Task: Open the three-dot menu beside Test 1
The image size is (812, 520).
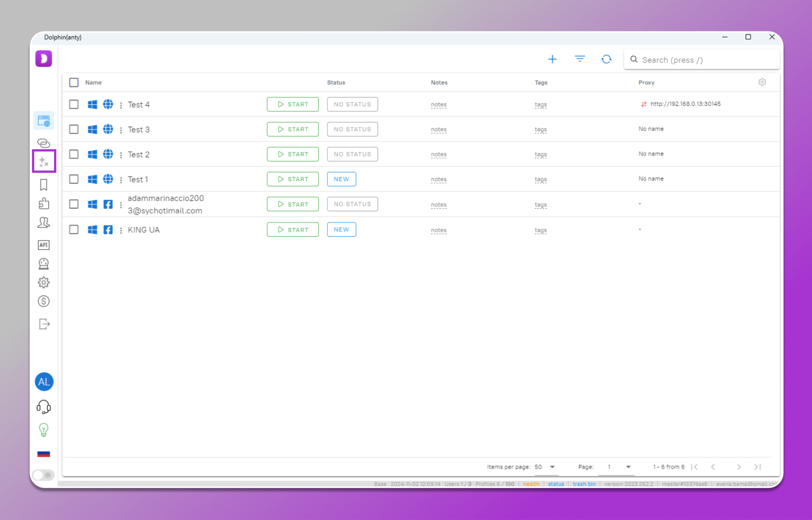Action: coord(121,179)
